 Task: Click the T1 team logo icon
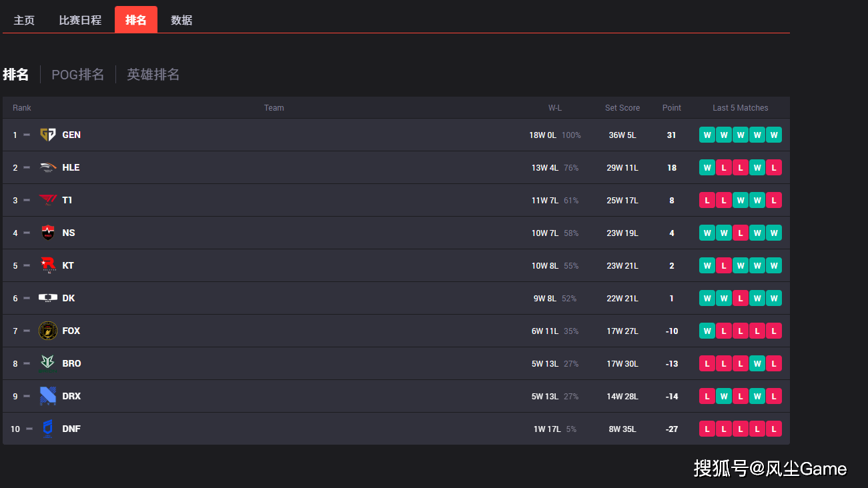(47, 200)
